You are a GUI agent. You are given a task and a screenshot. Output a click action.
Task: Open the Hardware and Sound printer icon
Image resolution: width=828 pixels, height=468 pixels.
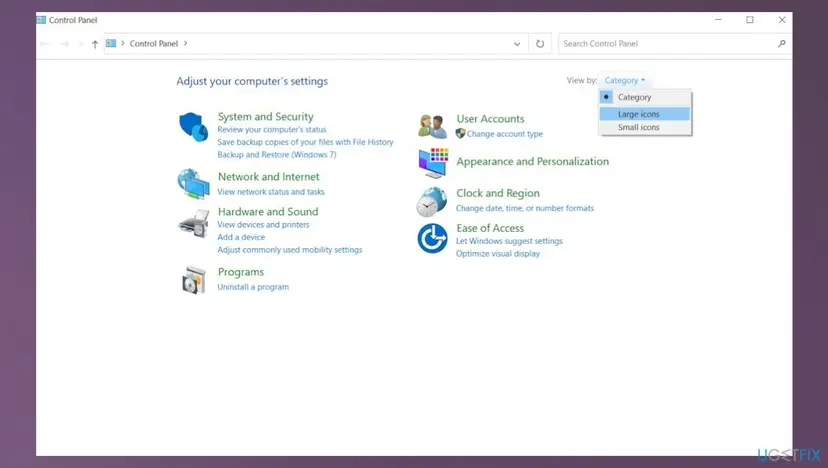click(193, 223)
